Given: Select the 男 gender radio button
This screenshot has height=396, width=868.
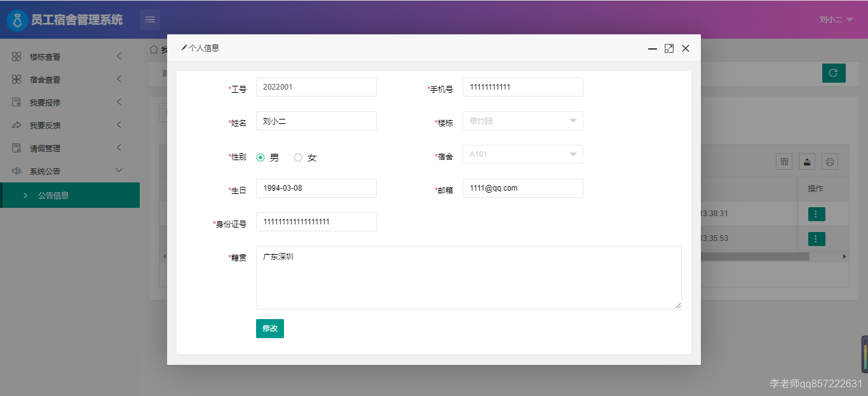Looking at the screenshot, I should [261, 157].
